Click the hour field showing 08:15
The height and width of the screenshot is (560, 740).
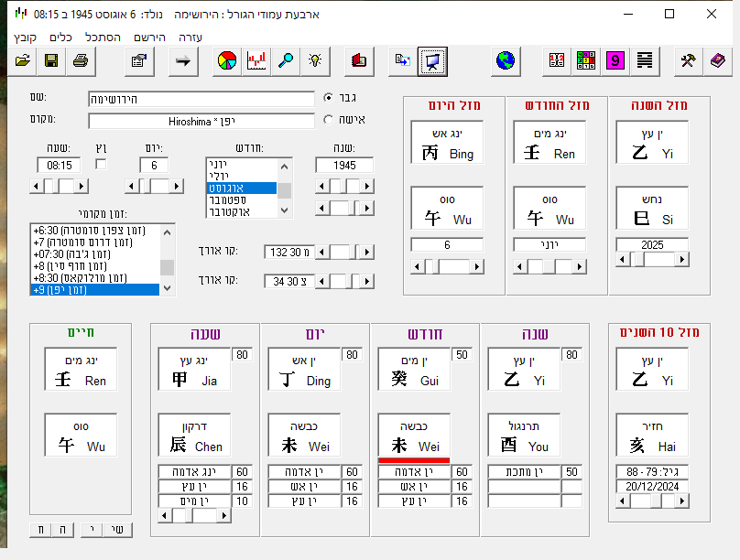click(59, 166)
